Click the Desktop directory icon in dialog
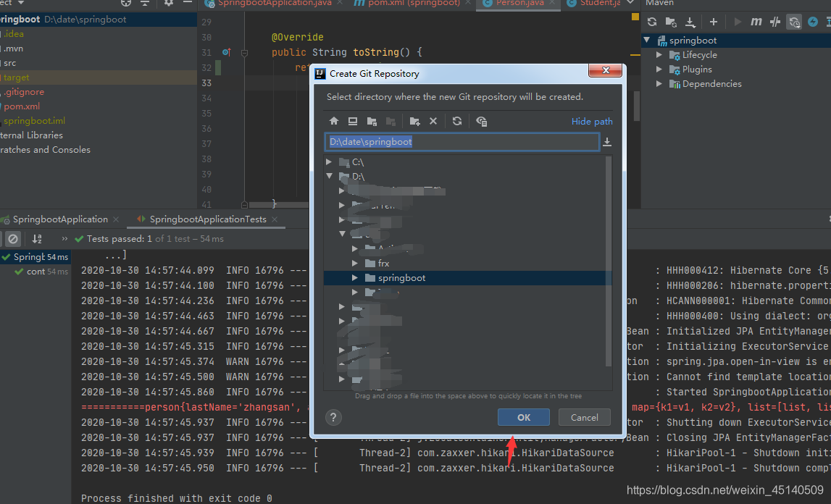Viewport: 831px width, 504px height. coord(352,121)
